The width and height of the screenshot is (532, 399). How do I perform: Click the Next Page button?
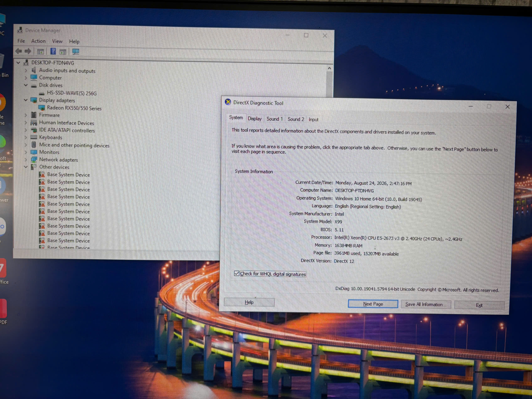click(373, 304)
